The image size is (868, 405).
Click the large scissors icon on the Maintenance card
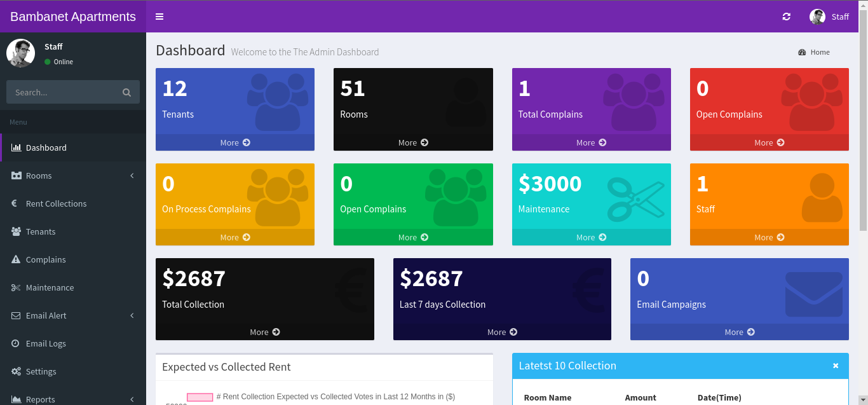(x=635, y=199)
